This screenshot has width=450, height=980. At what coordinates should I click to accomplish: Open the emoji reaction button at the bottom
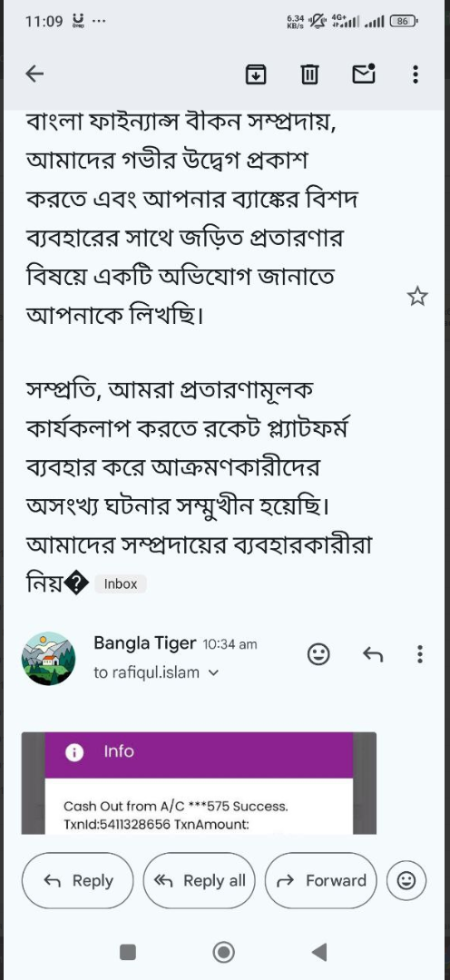pyautogui.click(x=406, y=880)
